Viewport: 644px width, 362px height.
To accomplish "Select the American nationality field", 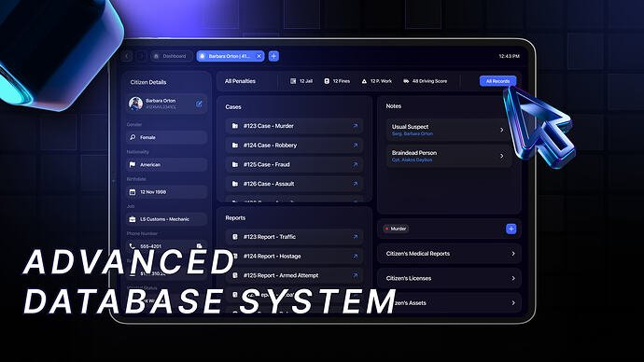I will click(166, 164).
